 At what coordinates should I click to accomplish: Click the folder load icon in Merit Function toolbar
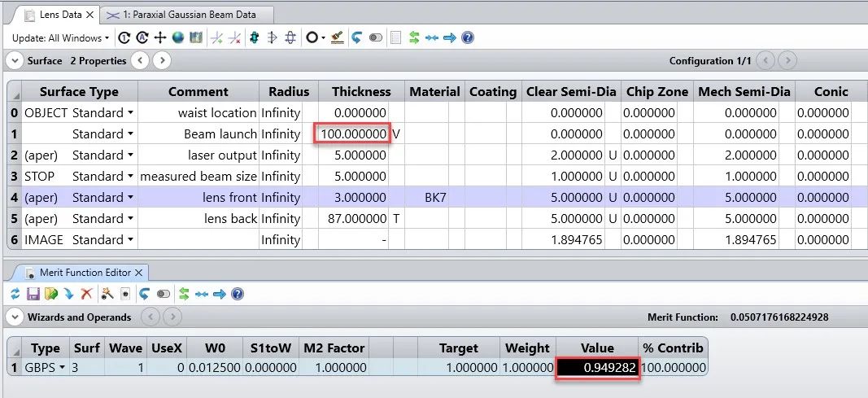point(50,294)
